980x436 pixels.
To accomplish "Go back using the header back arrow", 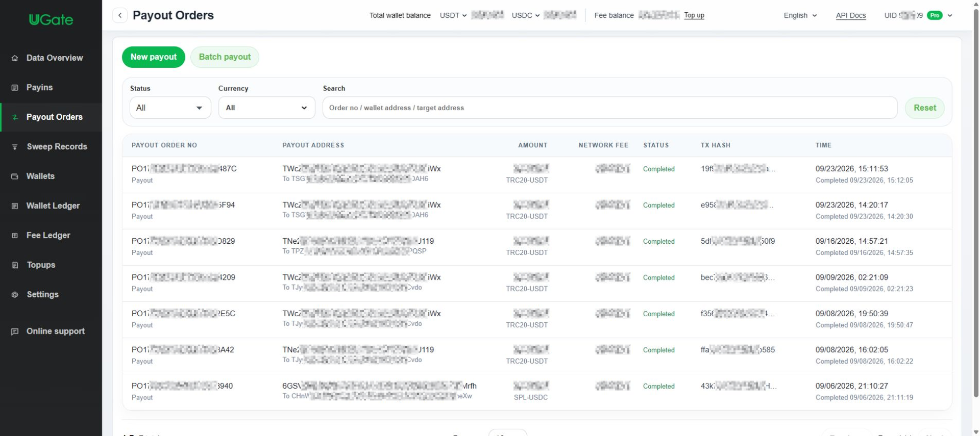I will [120, 15].
